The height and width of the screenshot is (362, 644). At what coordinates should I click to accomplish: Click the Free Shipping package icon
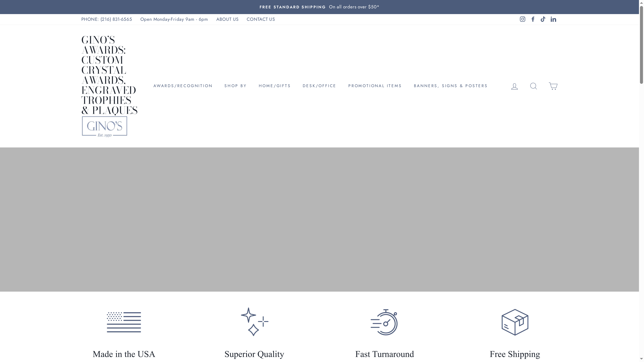coord(515,322)
